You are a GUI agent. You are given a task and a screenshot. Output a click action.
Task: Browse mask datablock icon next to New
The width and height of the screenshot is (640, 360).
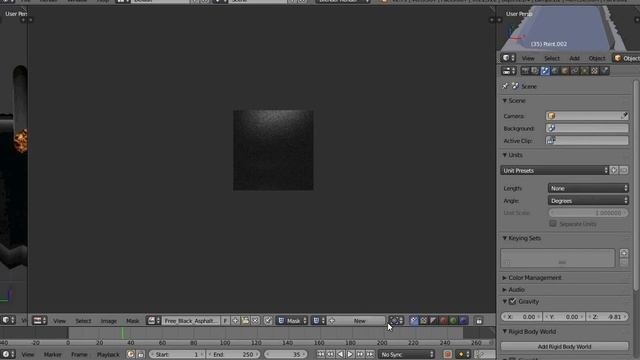[318, 321]
